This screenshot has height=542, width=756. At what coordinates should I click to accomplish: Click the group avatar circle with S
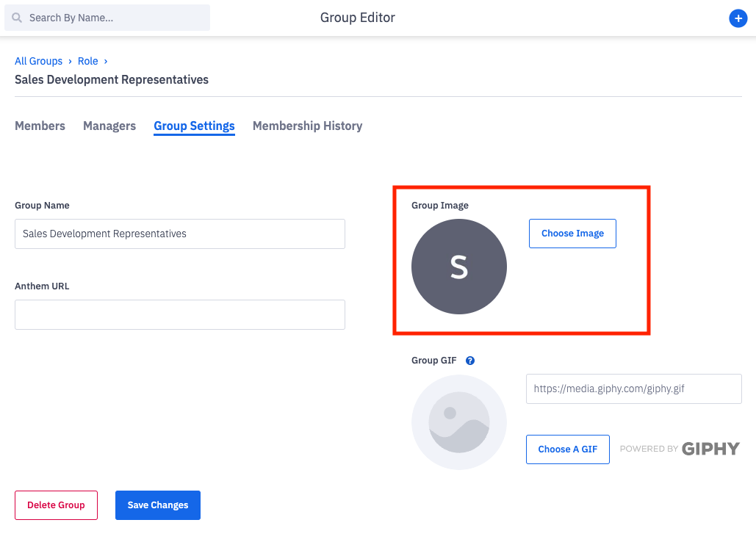[x=459, y=267]
